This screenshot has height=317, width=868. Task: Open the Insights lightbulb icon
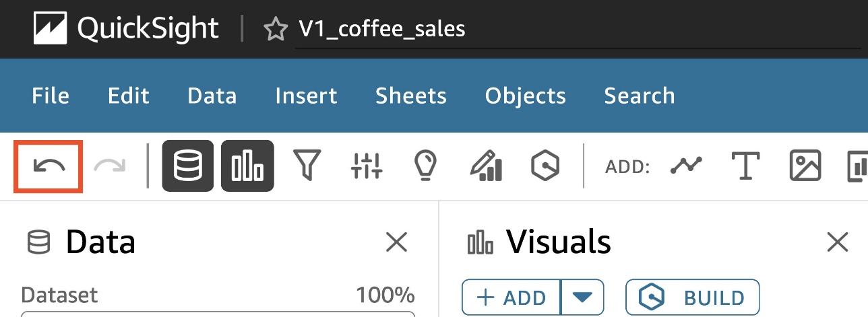426,166
